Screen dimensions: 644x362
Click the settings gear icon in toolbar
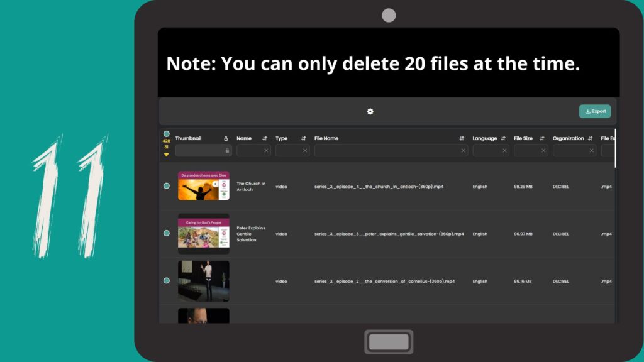click(370, 111)
